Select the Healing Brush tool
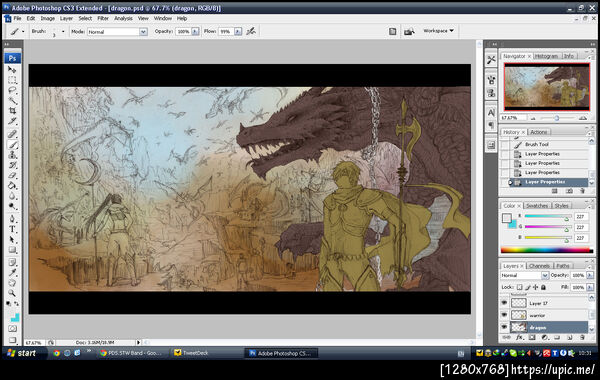This screenshot has width=600, height=380. tap(12, 134)
